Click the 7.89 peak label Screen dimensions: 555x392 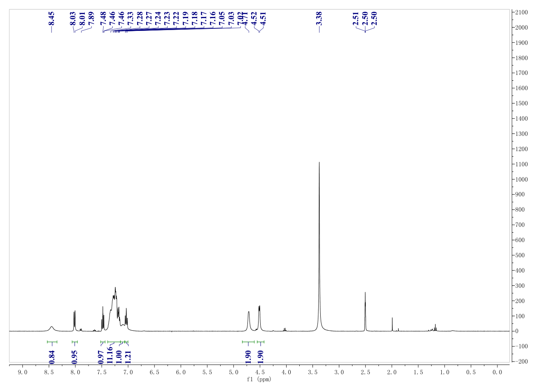(x=91, y=18)
